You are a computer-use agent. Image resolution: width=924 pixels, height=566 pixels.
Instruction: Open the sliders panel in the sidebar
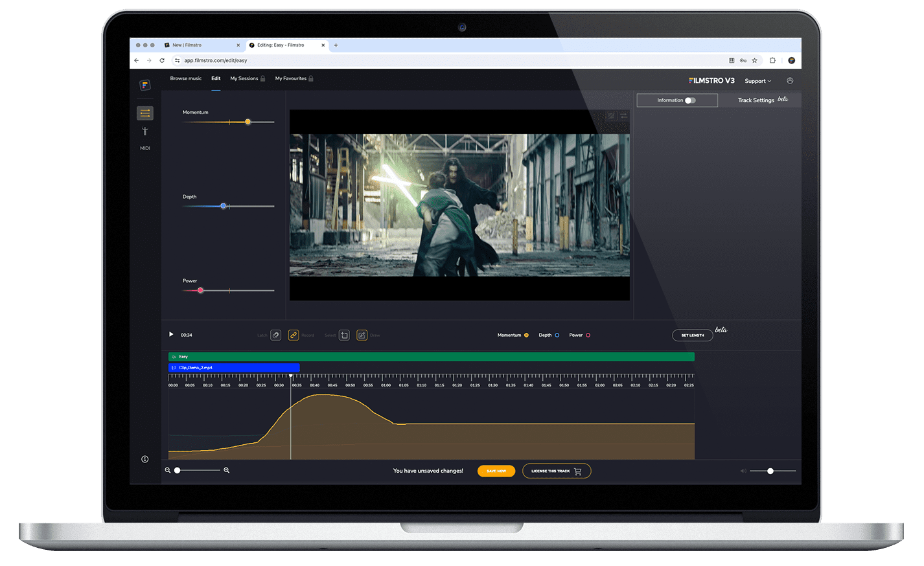tap(144, 113)
